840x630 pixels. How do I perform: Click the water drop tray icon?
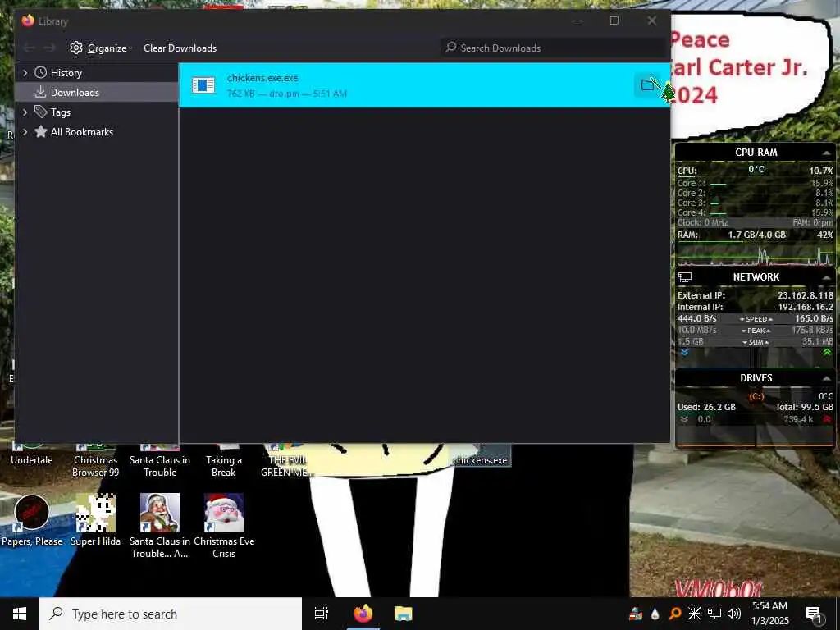point(655,614)
